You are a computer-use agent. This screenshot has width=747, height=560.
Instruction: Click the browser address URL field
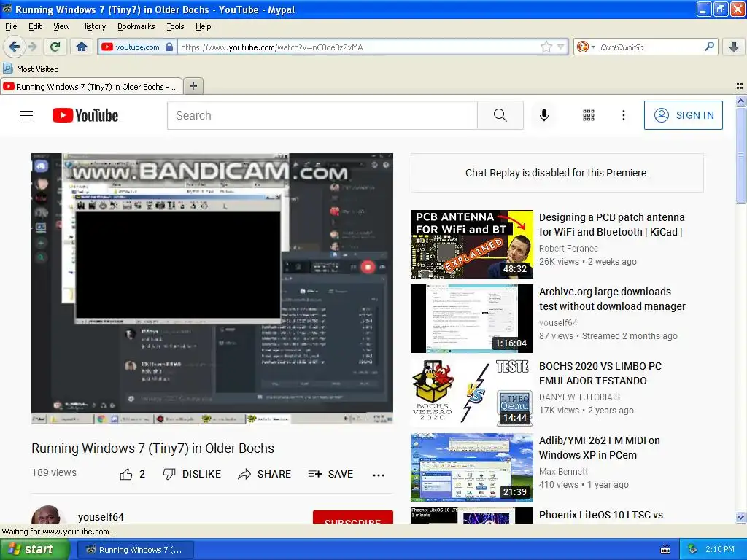point(358,47)
